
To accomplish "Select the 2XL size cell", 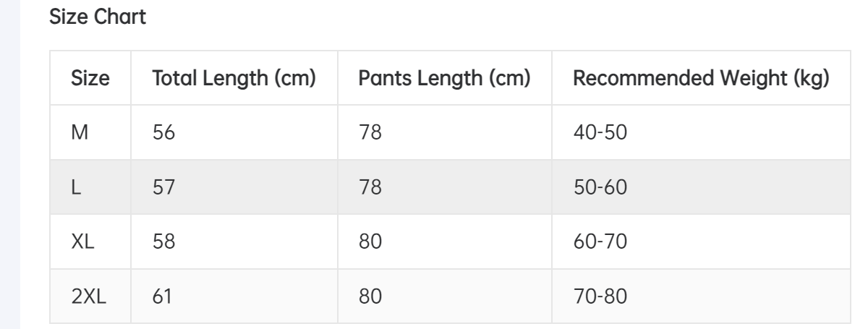I will 89,294.
